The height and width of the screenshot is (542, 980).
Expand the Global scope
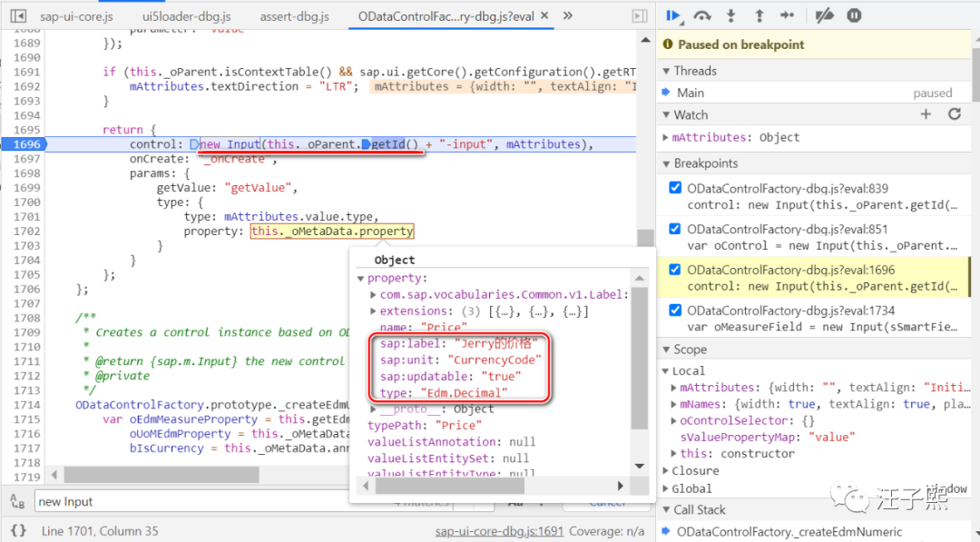pyautogui.click(x=666, y=488)
